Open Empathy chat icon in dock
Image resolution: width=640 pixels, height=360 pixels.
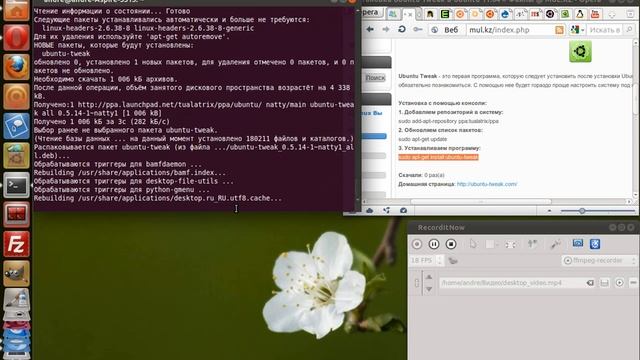click(16, 126)
